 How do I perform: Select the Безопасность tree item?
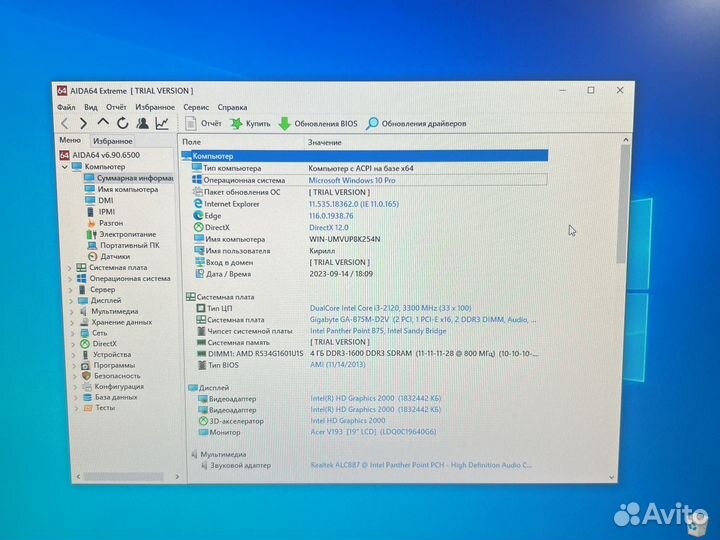(111, 376)
